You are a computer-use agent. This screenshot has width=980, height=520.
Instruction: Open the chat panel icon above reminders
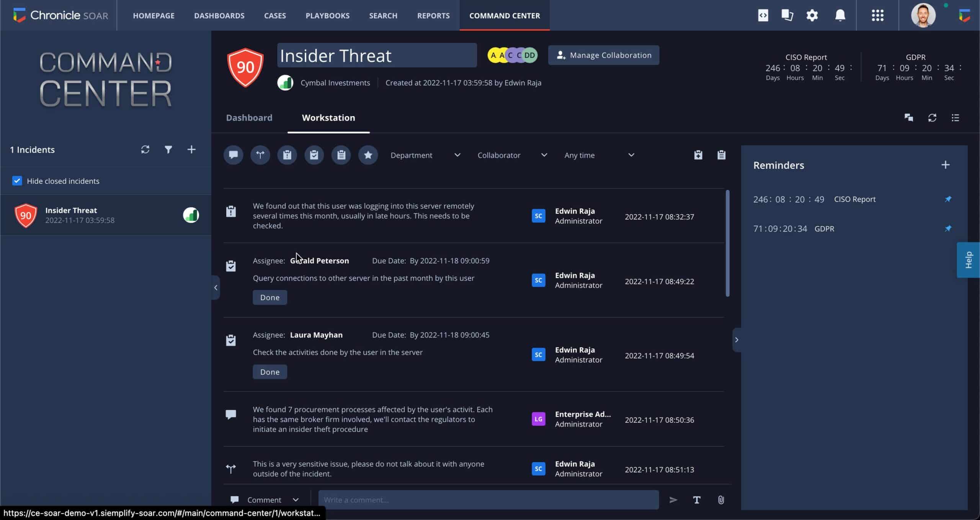point(909,118)
